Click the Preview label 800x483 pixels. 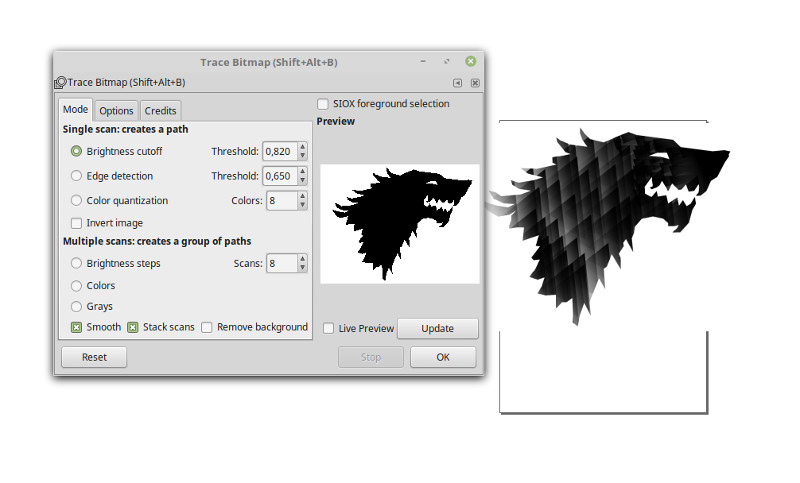336,121
